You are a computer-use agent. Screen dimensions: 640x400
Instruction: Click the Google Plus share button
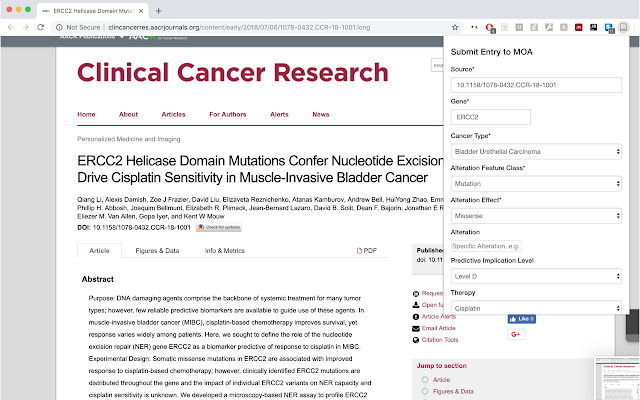click(x=516, y=333)
